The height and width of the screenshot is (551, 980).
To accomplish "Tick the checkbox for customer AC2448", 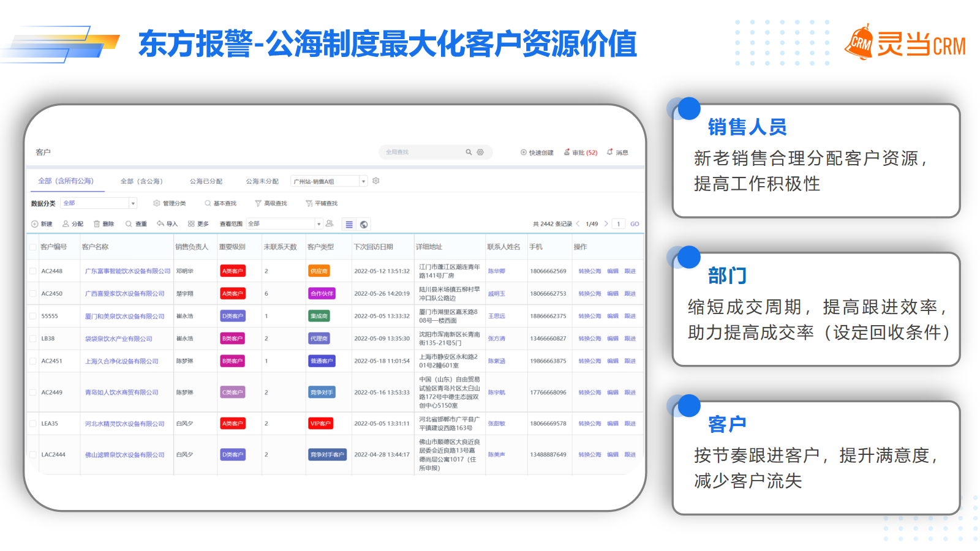I will 33,271.
